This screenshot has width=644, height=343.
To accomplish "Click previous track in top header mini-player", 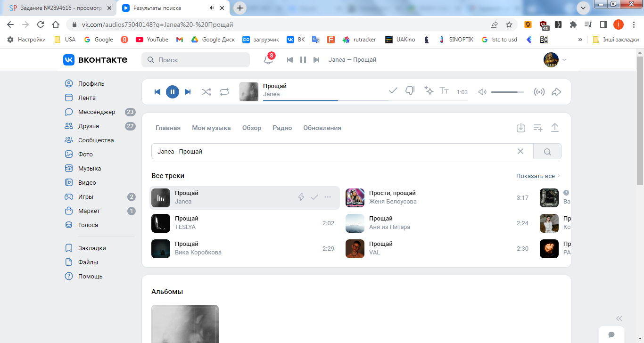I will coord(290,60).
